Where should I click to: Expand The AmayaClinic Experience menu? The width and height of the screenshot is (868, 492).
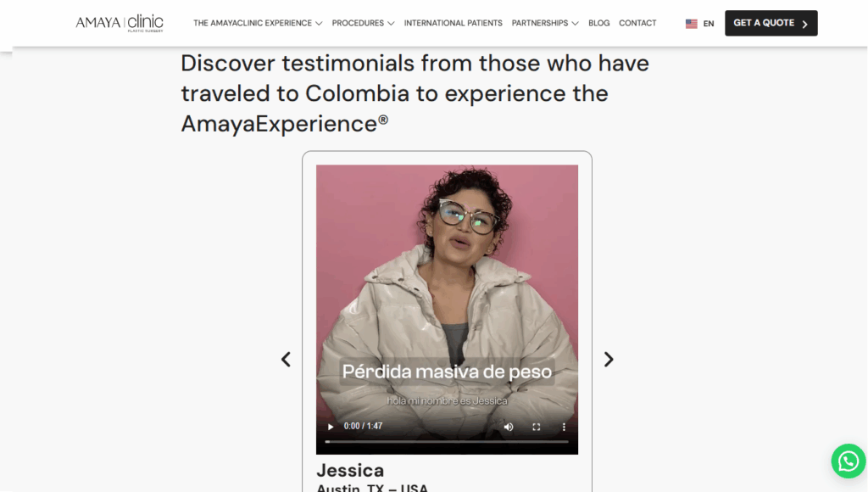[x=258, y=23]
